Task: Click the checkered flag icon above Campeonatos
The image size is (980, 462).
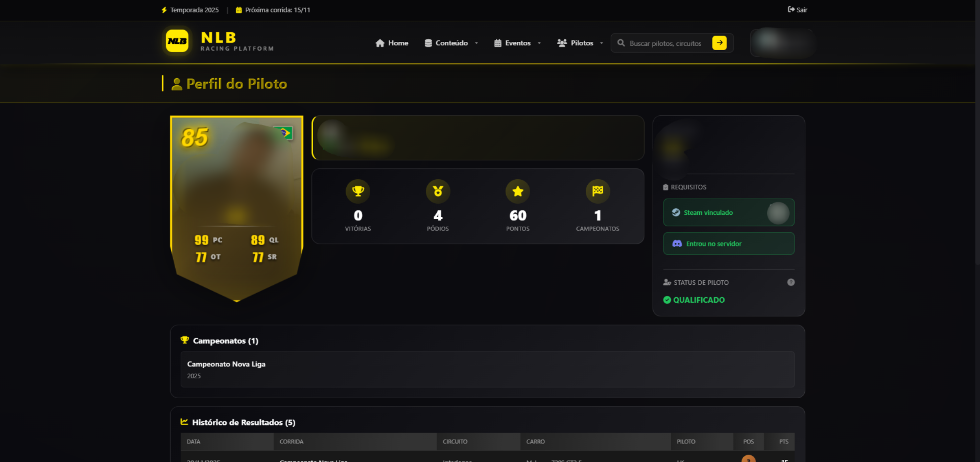Action: (x=597, y=191)
